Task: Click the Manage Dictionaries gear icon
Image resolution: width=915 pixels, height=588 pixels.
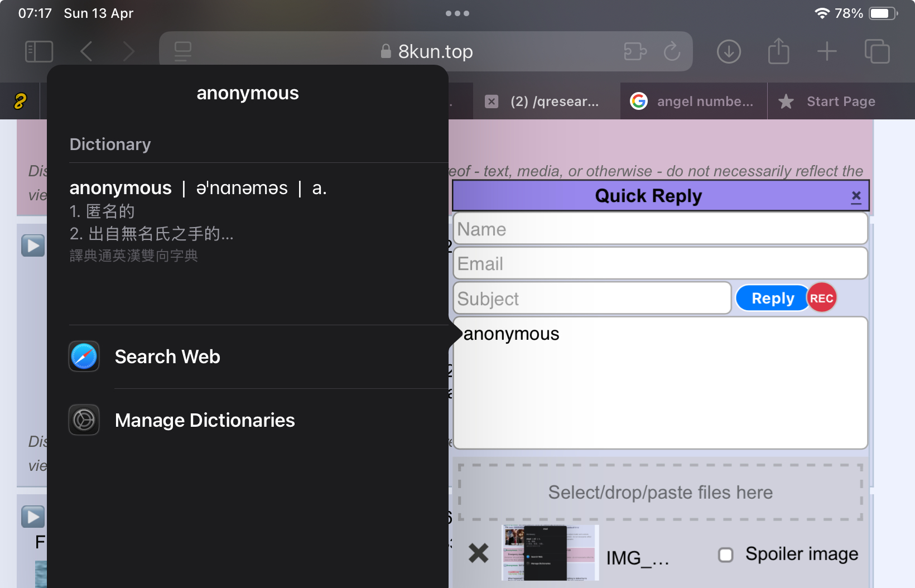Action: pyautogui.click(x=84, y=420)
